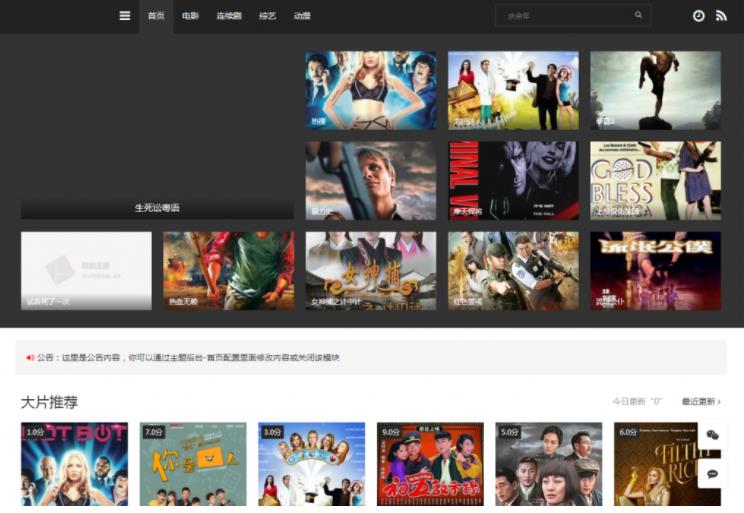Image resolution: width=744 pixels, height=513 pixels.
Task: Open the 女神捕 movie thumbnail
Action: click(371, 271)
